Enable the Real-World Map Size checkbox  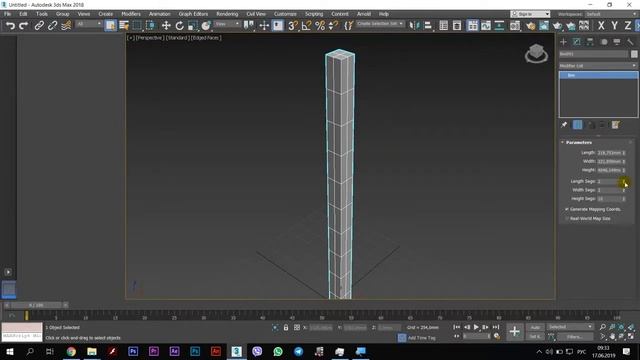click(x=567, y=219)
